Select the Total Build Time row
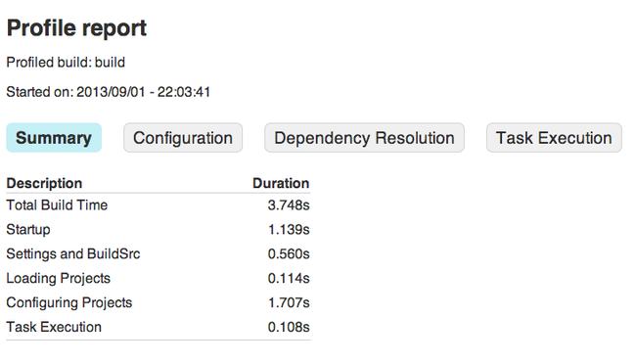The width and height of the screenshot is (636, 364). click(x=159, y=205)
